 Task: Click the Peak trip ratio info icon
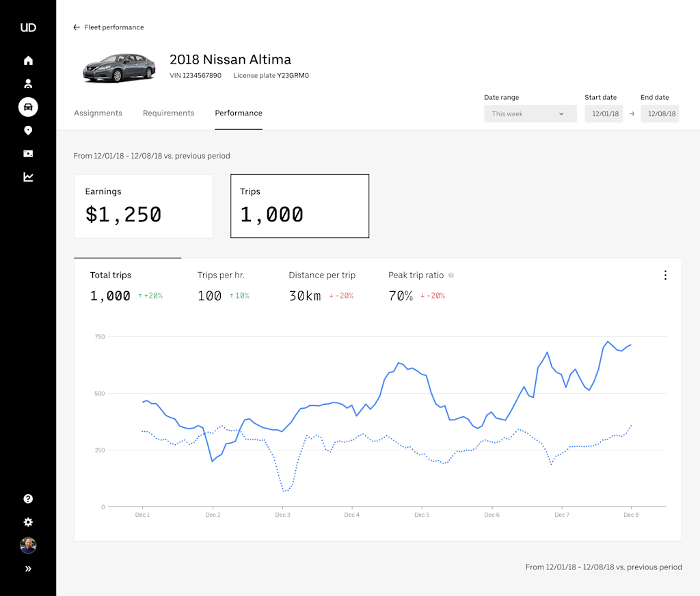[451, 275]
